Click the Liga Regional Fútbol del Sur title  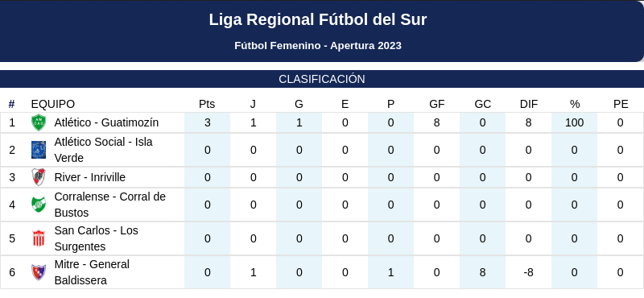[x=318, y=19]
